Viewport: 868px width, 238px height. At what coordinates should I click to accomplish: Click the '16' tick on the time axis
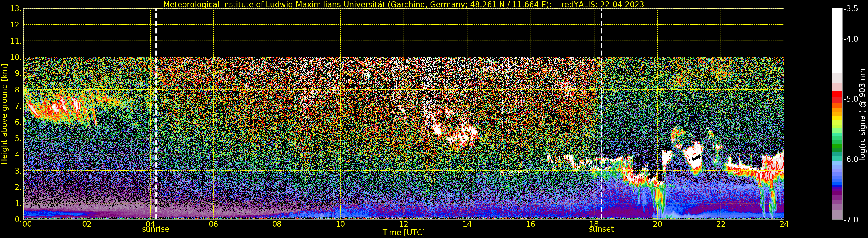[x=531, y=224]
